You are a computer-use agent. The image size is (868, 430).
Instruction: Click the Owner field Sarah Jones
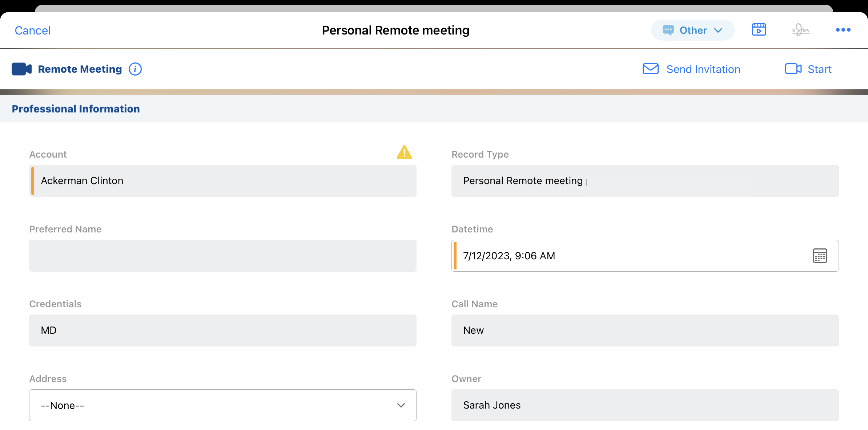point(645,405)
